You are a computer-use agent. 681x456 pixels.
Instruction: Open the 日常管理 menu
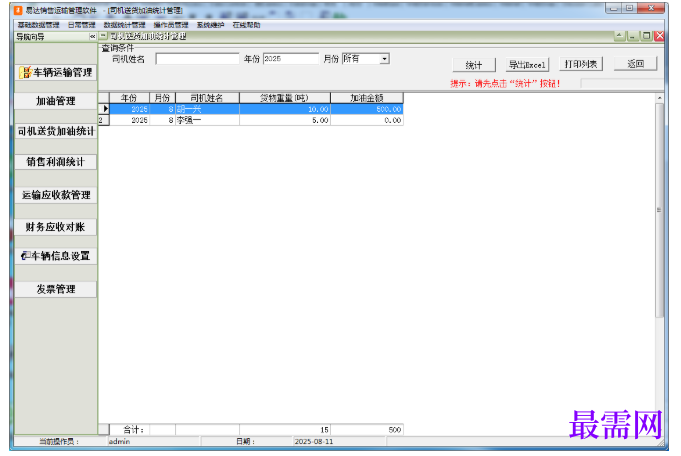click(x=81, y=25)
